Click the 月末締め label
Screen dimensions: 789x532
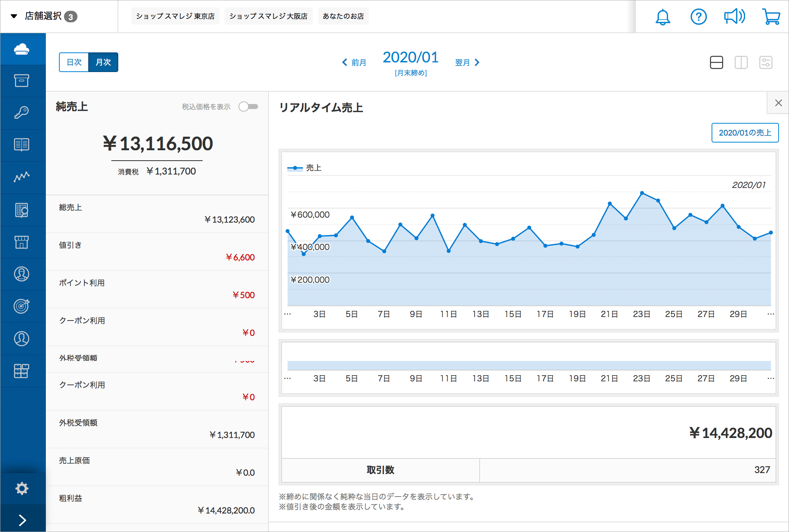click(x=411, y=73)
